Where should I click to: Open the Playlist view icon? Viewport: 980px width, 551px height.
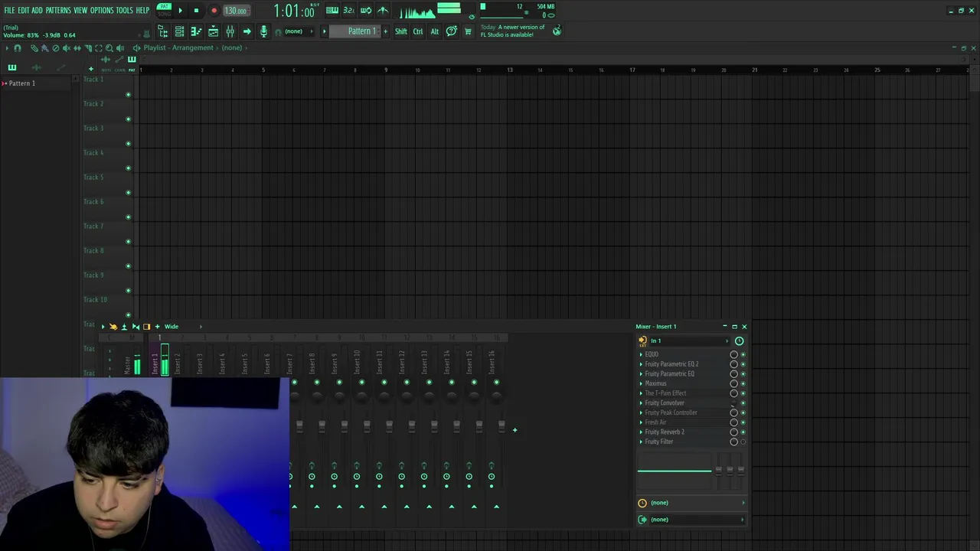213,31
